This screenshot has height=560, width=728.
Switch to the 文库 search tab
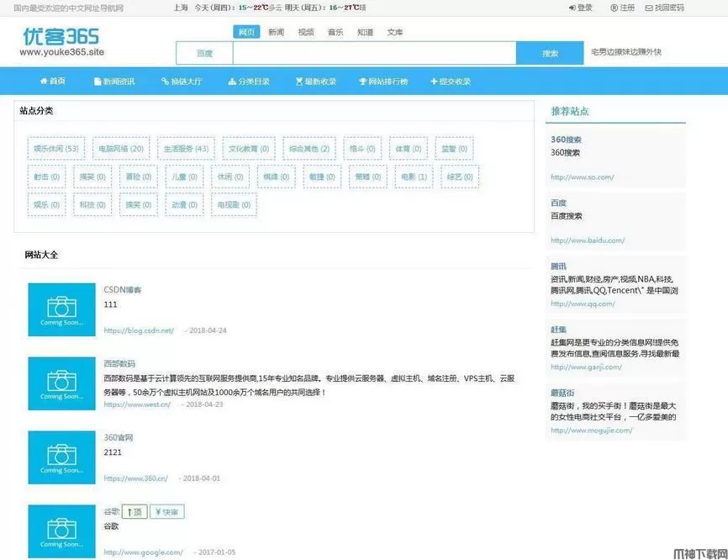coord(394,32)
